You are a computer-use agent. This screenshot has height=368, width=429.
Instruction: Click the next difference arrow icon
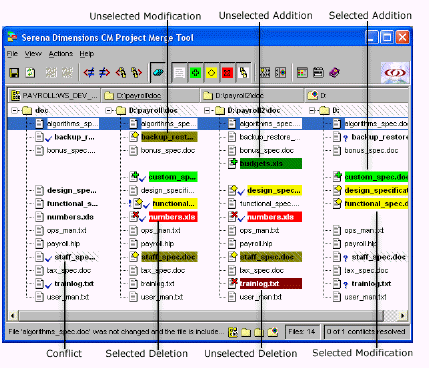pos(104,72)
